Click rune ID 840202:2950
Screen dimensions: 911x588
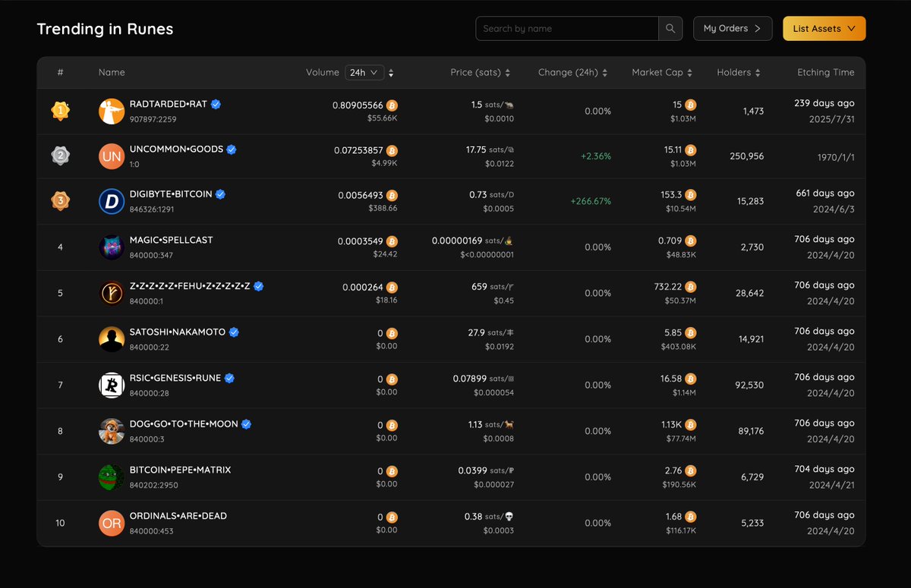tap(153, 484)
